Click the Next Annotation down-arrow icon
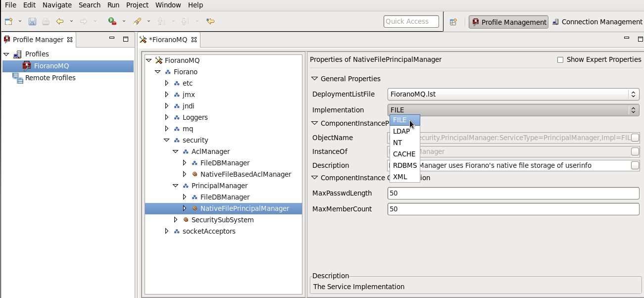 [161, 21]
